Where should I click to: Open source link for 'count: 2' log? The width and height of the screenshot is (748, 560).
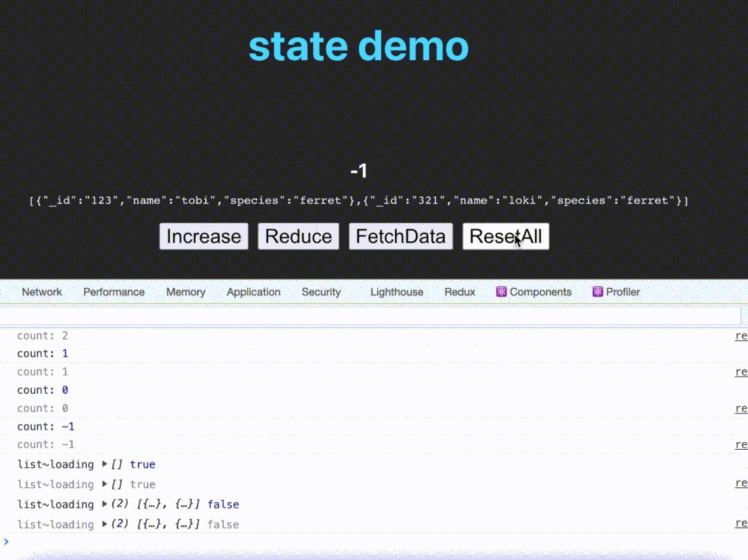coord(741,336)
